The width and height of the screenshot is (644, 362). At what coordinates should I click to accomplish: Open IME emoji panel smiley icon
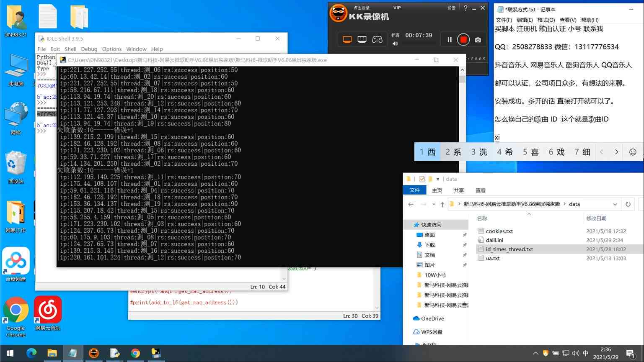[x=633, y=152]
